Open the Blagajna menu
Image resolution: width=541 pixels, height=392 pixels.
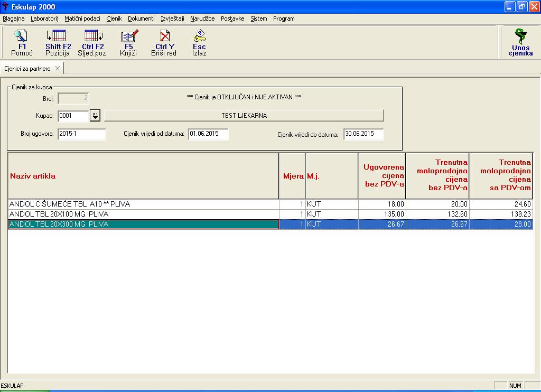pos(13,18)
